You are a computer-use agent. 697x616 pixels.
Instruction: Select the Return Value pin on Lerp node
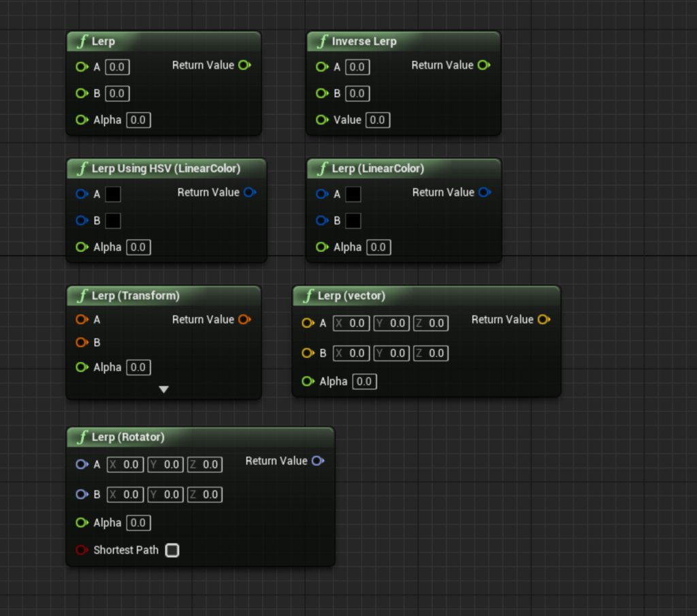244,65
